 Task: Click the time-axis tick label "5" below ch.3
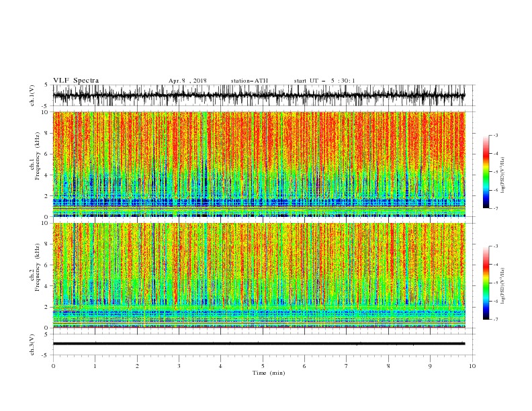(263, 366)
